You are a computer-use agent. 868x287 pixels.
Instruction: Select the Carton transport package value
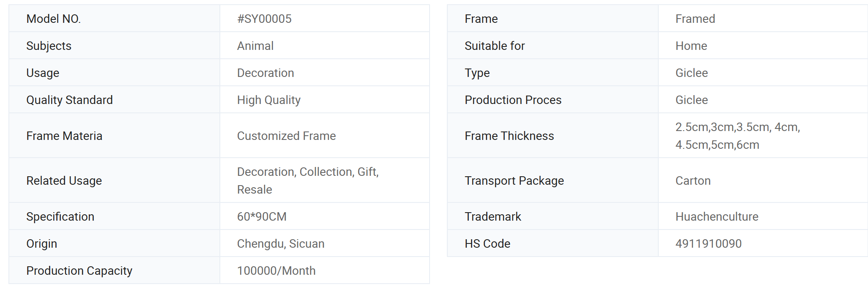pyautogui.click(x=693, y=180)
